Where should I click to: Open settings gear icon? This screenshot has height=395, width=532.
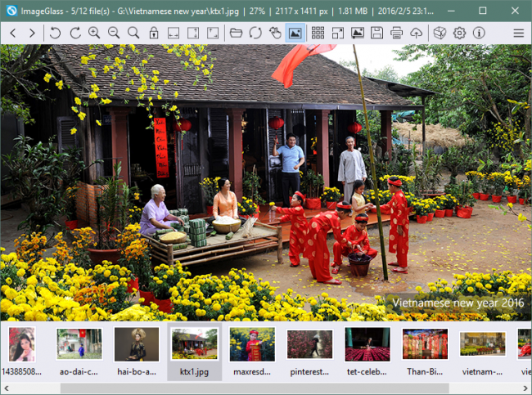pos(459,33)
